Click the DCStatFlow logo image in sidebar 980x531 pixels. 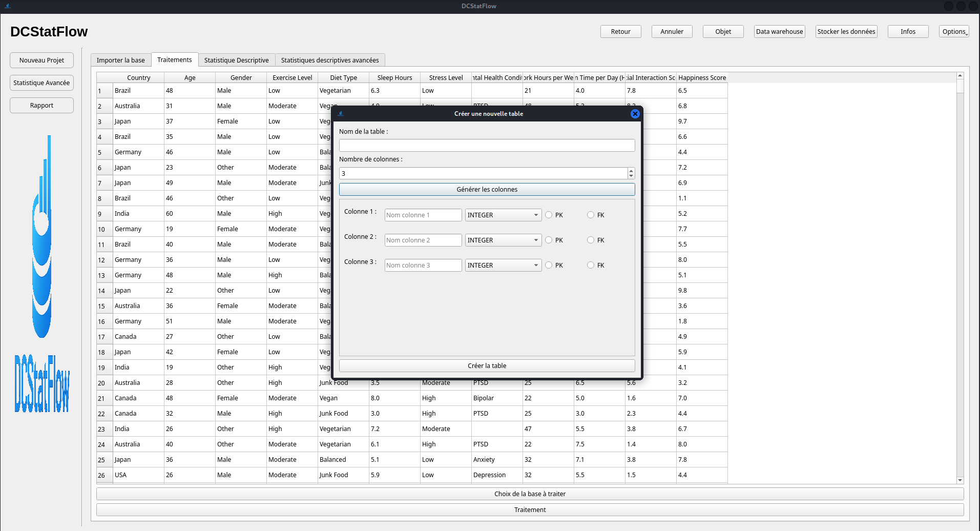41,274
